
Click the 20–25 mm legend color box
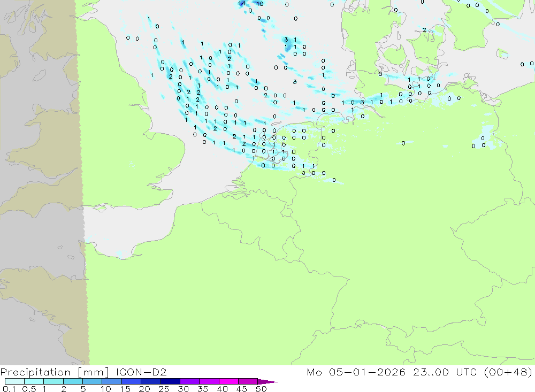click(x=150, y=381)
